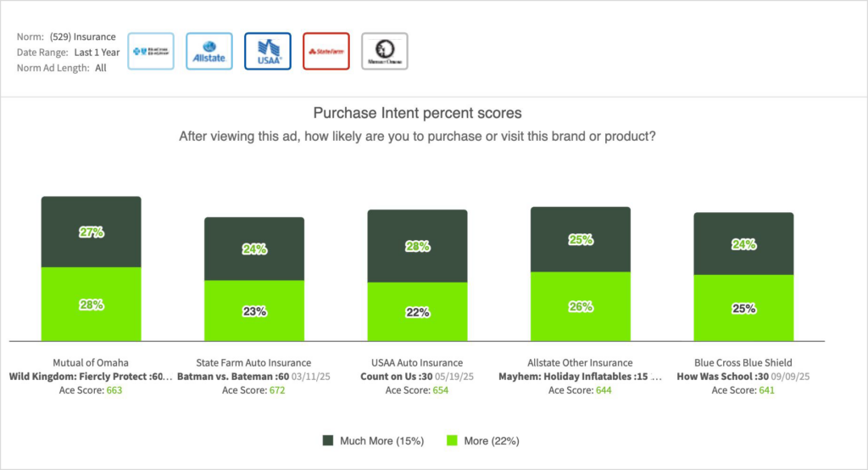Select the Allstate brand logo
This screenshot has width=868, height=470.
pos(209,51)
